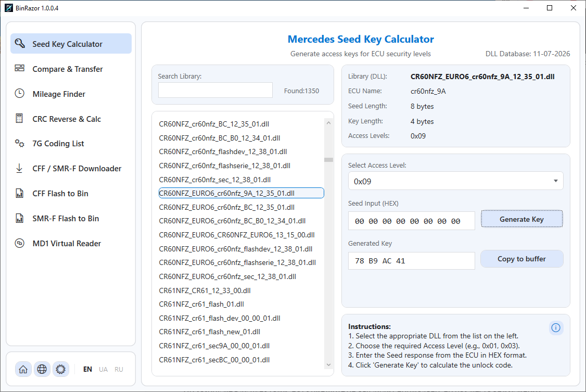This screenshot has width=586, height=392.
Task: Click the Mileage Finder clock icon
Action: [x=19, y=93]
